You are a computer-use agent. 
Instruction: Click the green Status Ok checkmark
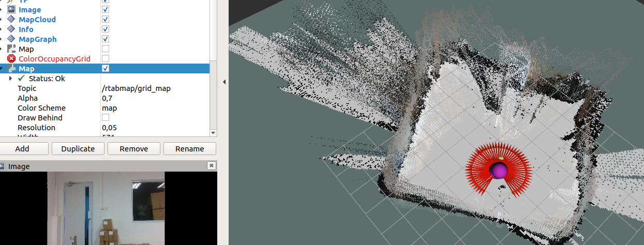(x=21, y=79)
